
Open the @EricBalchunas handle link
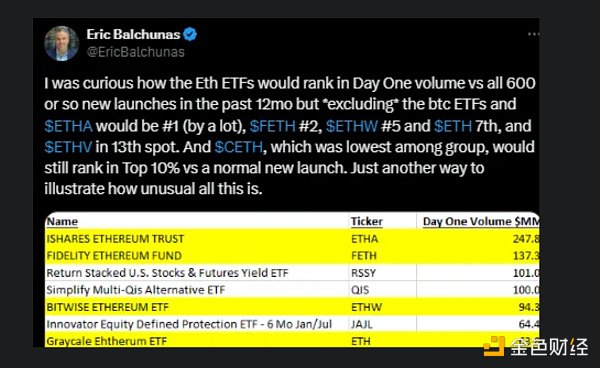tap(136, 52)
